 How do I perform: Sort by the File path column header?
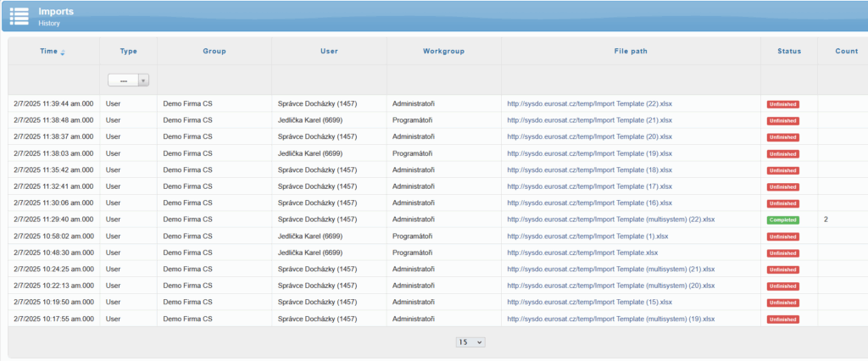(x=631, y=52)
